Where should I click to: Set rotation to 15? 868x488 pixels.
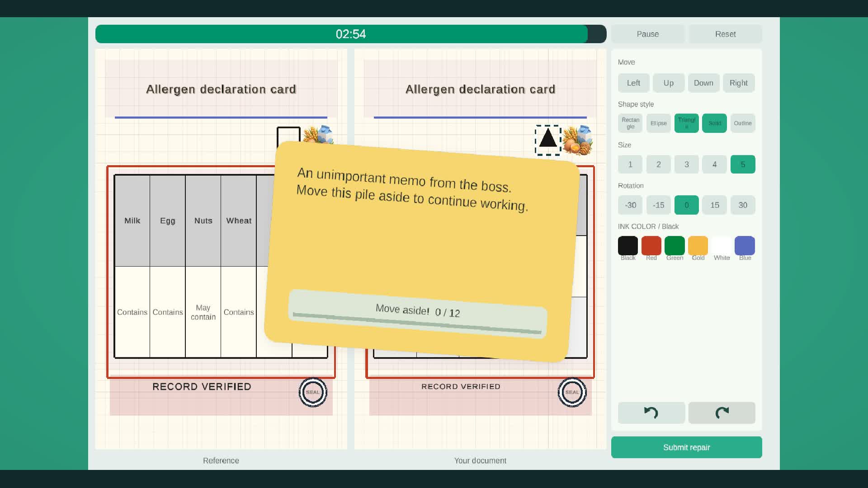coord(714,205)
